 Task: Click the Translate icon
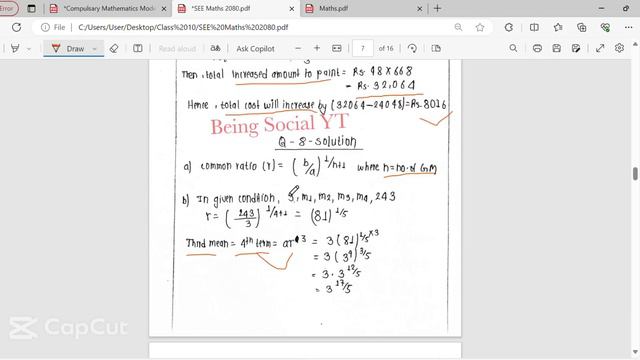(x=215, y=49)
